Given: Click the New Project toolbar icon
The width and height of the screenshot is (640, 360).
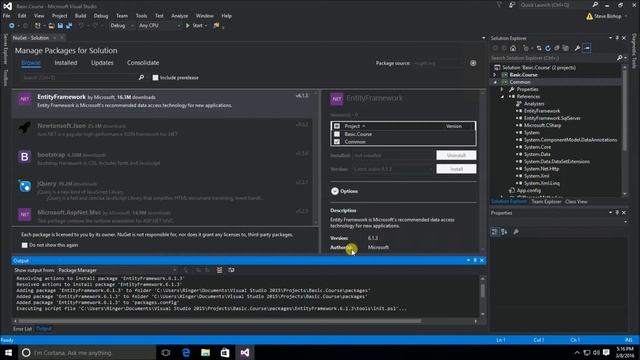Looking at the screenshot, I should [x=38, y=26].
